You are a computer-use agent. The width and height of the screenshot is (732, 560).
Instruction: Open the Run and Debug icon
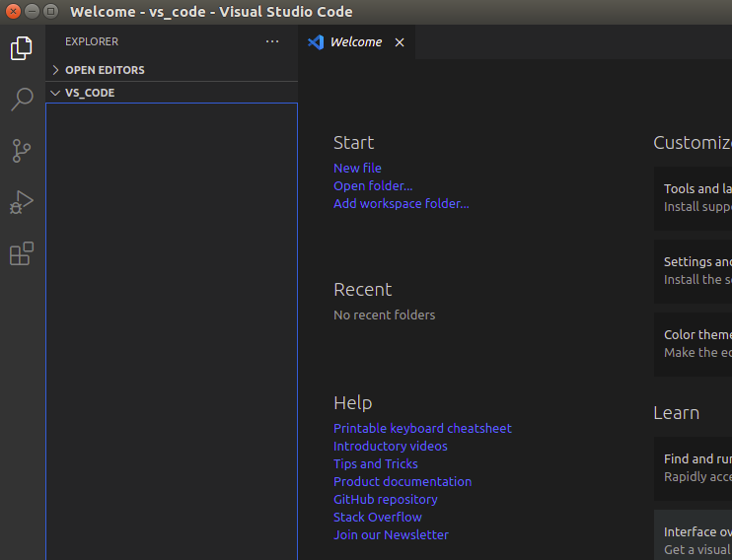22,202
